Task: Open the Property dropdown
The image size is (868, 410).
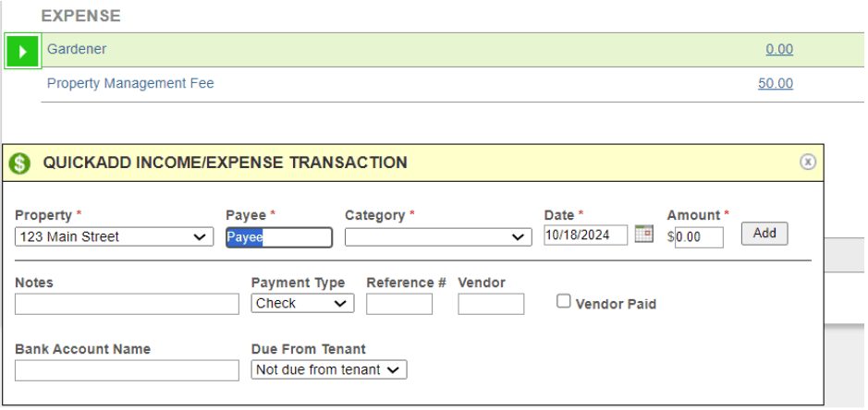Action: [114, 237]
